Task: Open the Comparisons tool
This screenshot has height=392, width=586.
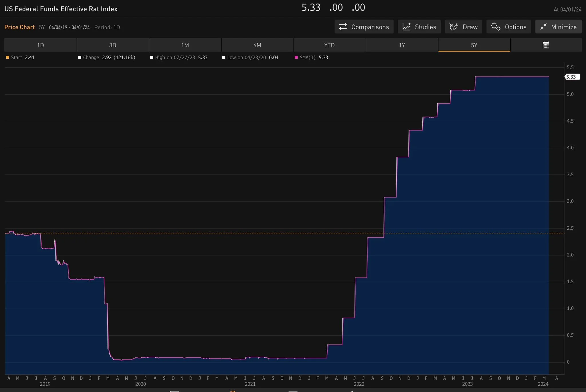Action: pyautogui.click(x=364, y=27)
